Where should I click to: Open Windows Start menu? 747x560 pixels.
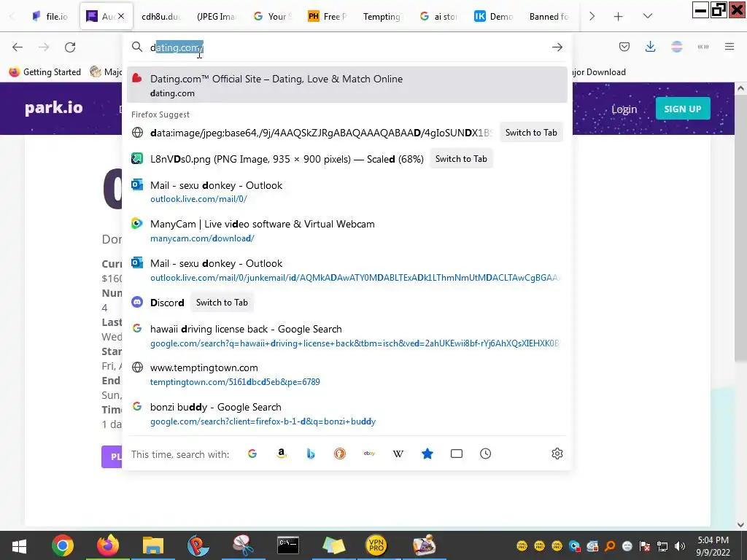pos(19,545)
